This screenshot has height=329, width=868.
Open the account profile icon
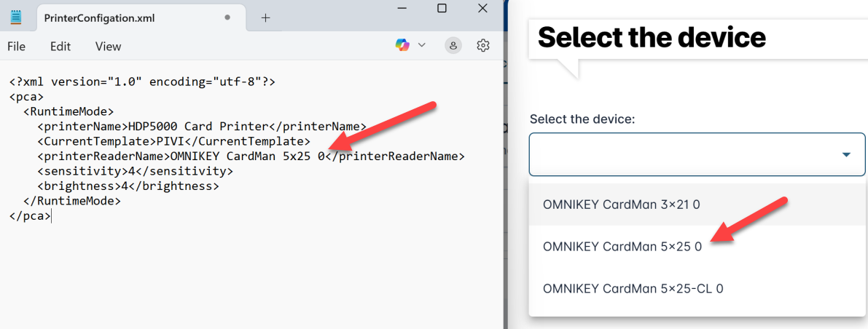453,46
